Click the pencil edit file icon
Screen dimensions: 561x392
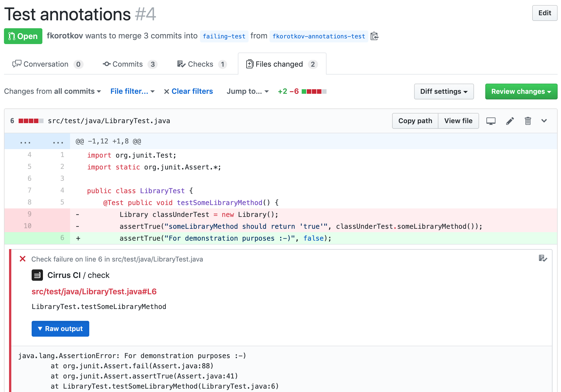(x=510, y=121)
